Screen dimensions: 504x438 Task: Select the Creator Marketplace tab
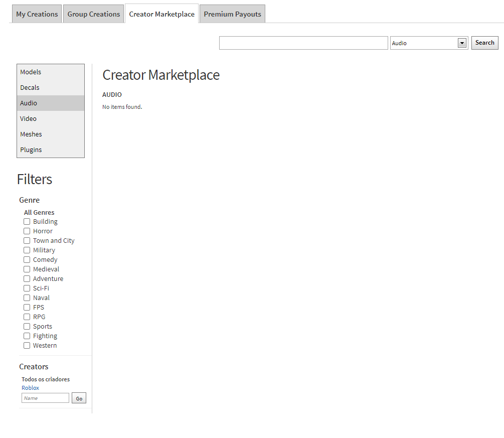click(x=161, y=14)
